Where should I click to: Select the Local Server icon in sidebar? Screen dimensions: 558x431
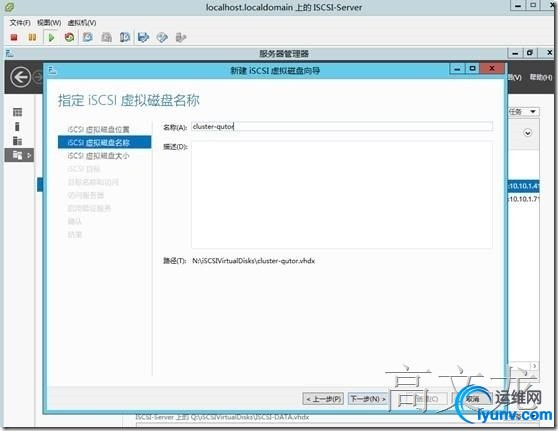17,127
